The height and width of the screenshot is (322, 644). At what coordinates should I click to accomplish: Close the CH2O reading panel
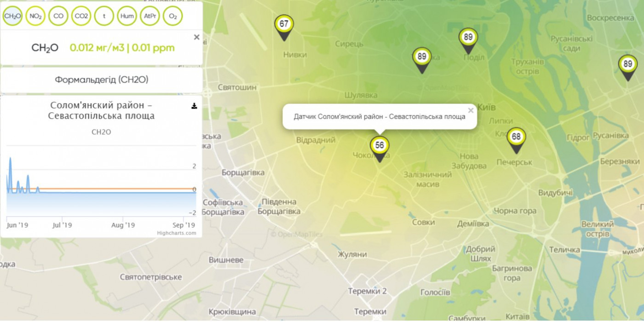pyautogui.click(x=196, y=37)
